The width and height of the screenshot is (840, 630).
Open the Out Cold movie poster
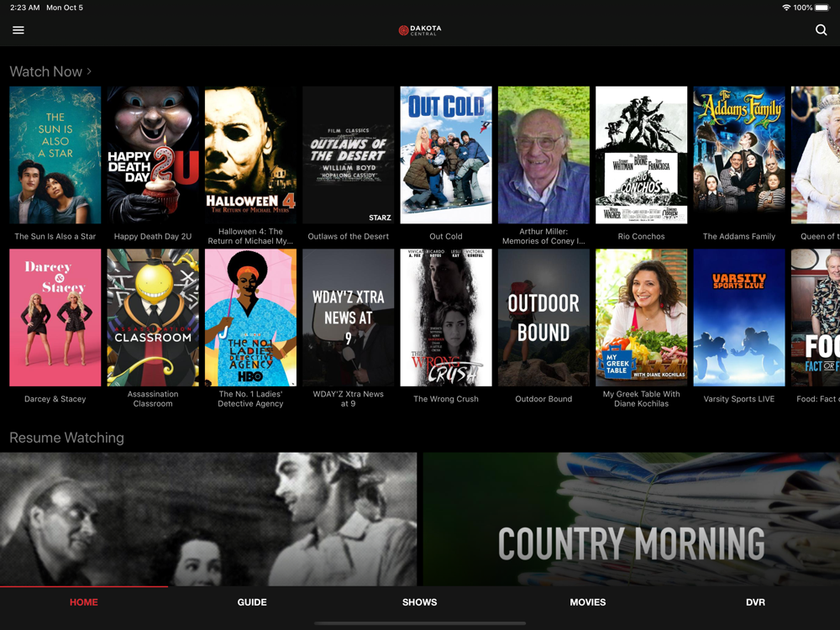point(446,155)
